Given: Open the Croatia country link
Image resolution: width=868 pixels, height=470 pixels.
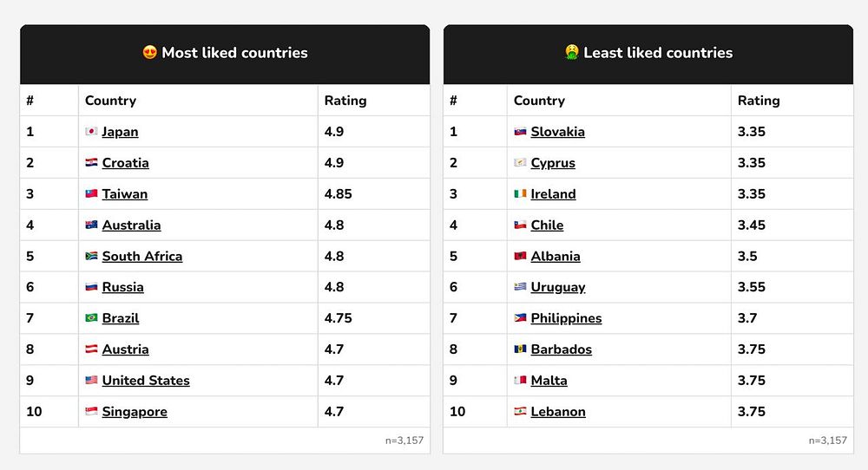Looking at the screenshot, I should click(x=125, y=162).
